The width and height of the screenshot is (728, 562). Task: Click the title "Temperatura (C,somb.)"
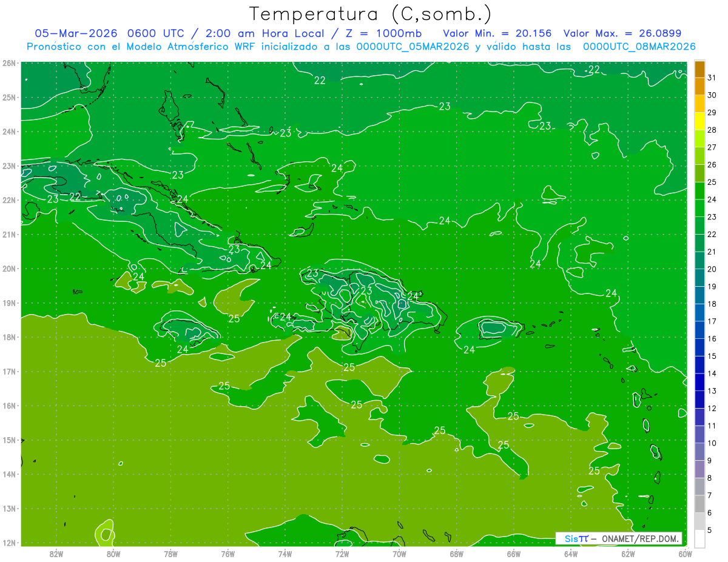pos(371,14)
